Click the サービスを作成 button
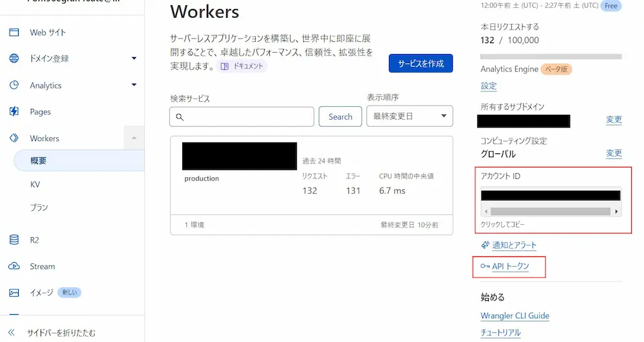Screen dimensions: 644x342 [x=421, y=64]
